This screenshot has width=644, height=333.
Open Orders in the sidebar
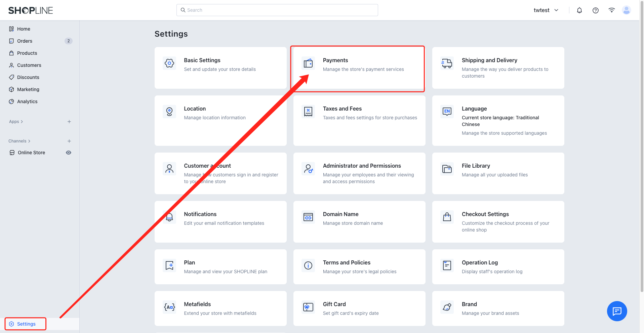point(25,41)
